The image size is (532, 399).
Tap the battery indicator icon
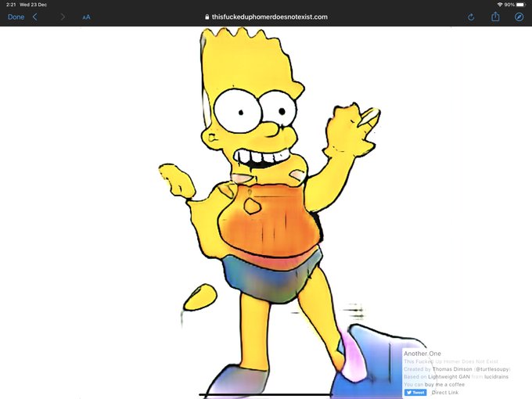521,5
